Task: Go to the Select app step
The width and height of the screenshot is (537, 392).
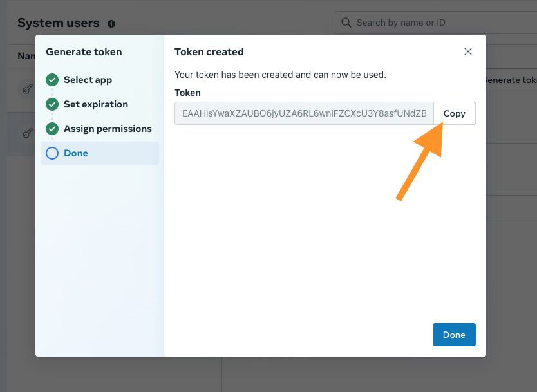Action: [88, 80]
